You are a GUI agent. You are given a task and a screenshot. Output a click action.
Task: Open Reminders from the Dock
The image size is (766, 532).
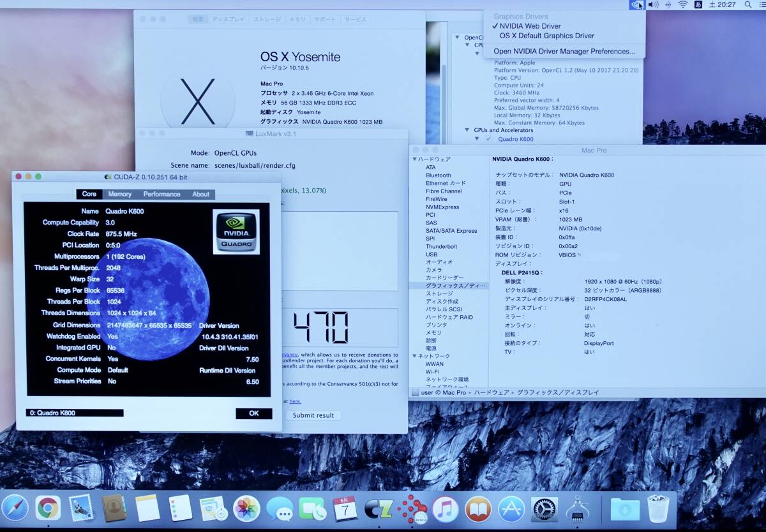[181, 508]
